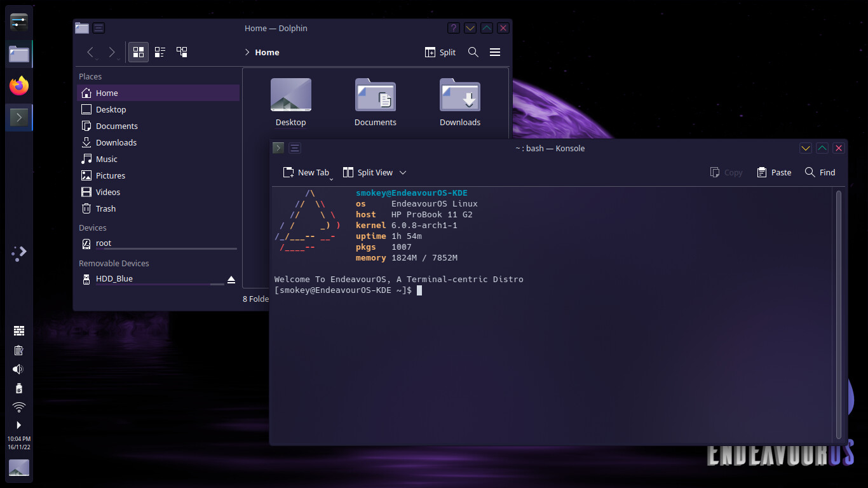The height and width of the screenshot is (488, 868).
Task: Open the activities pager icon in the panel
Action: (x=19, y=253)
